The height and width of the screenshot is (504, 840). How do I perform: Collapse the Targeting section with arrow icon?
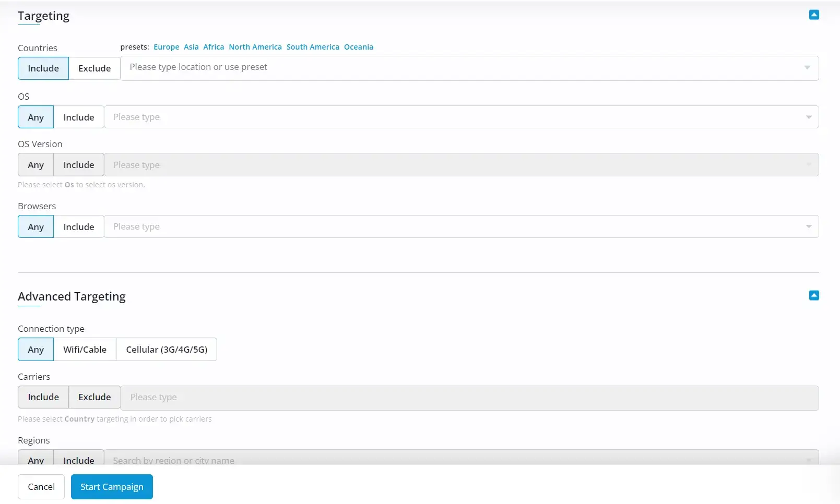(x=813, y=15)
